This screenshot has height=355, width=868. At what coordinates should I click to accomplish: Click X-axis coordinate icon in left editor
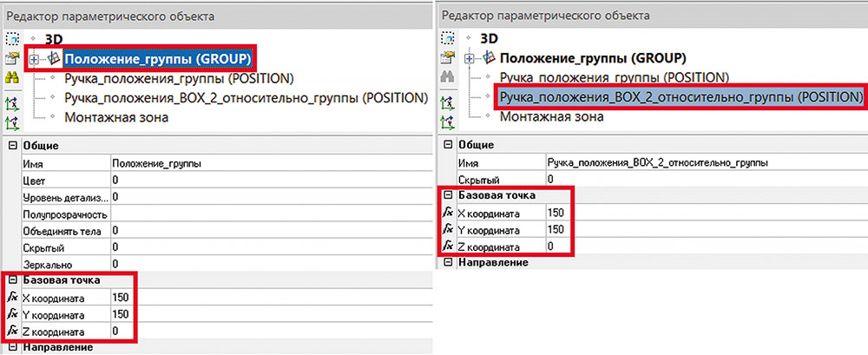pos(12,103)
